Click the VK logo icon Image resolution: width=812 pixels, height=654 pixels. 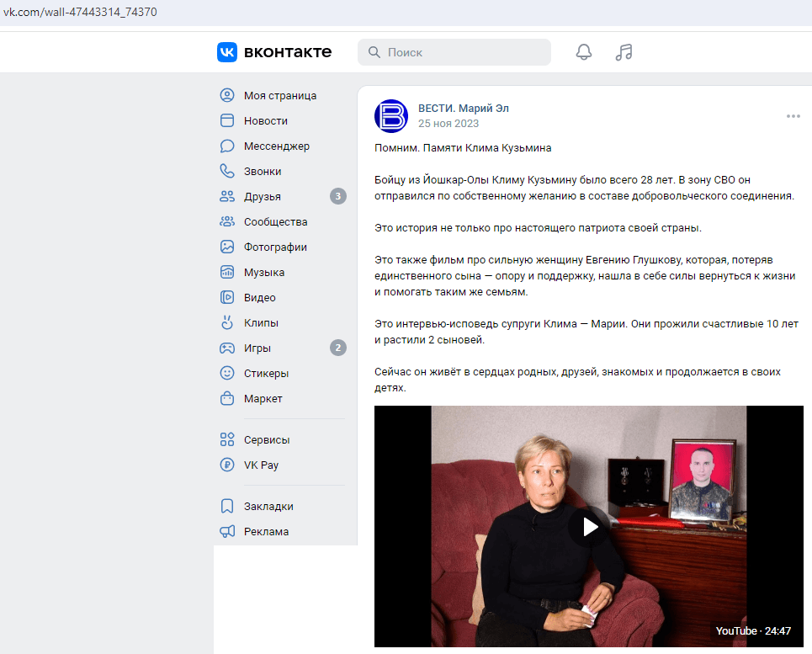coord(227,52)
